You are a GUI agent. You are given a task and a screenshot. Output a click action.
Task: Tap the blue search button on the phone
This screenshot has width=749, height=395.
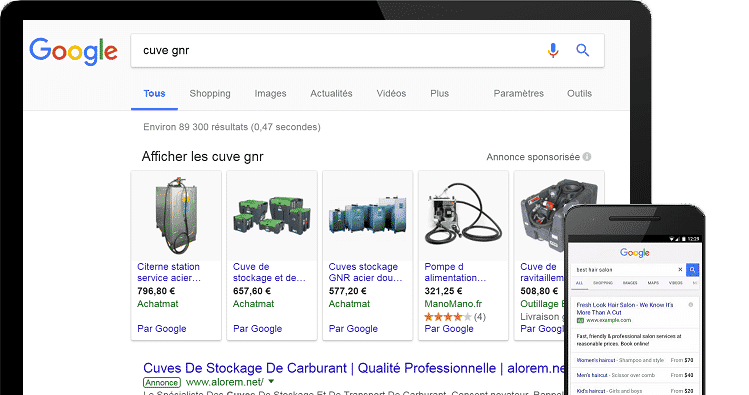693,270
